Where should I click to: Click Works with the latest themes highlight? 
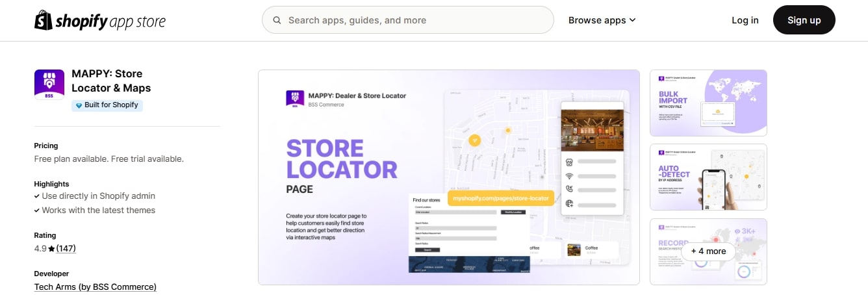click(x=98, y=210)
